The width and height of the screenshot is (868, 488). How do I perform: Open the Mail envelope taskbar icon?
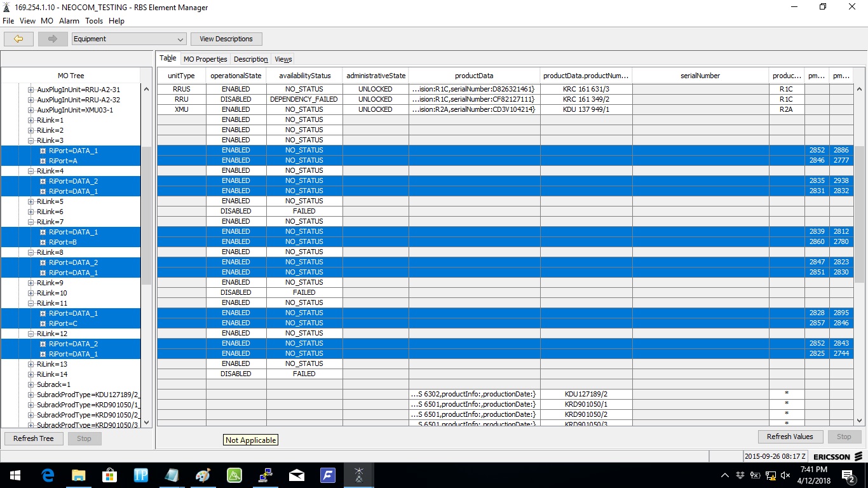tap(296, 475)
